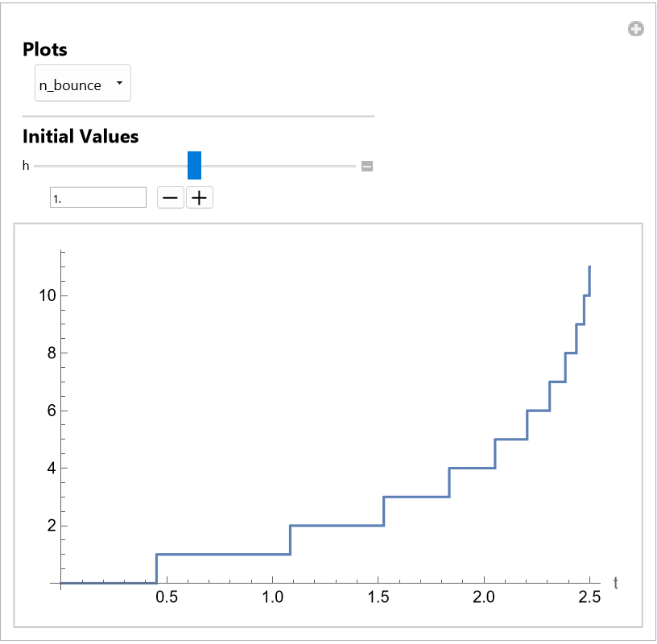The height and width of the screenshot is (644, 657).
Task: Click the blue h slider thumb
Action: (194, 166)
